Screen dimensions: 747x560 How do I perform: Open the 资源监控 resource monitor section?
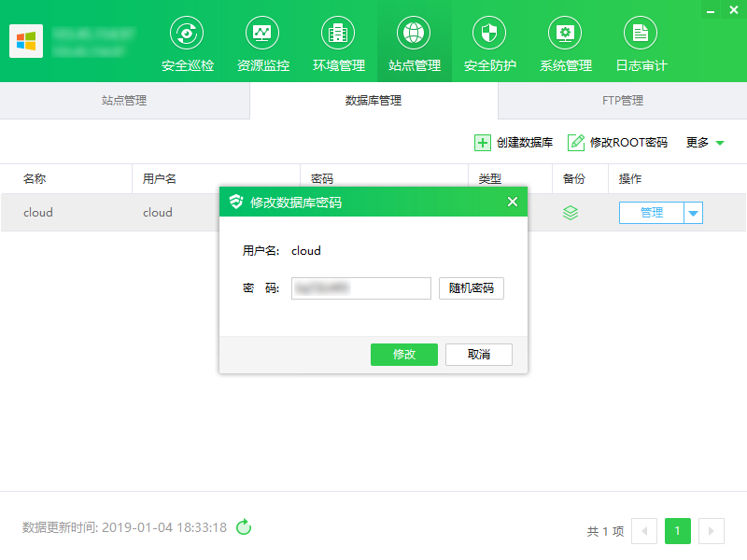point(263,44)
